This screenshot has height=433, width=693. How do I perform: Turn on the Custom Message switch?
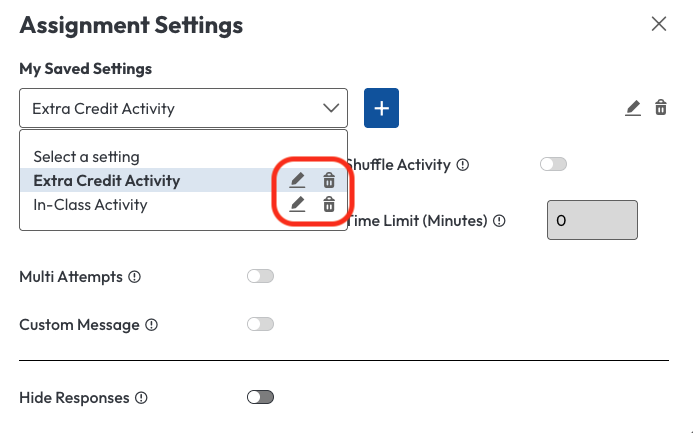tap(260, 324)
